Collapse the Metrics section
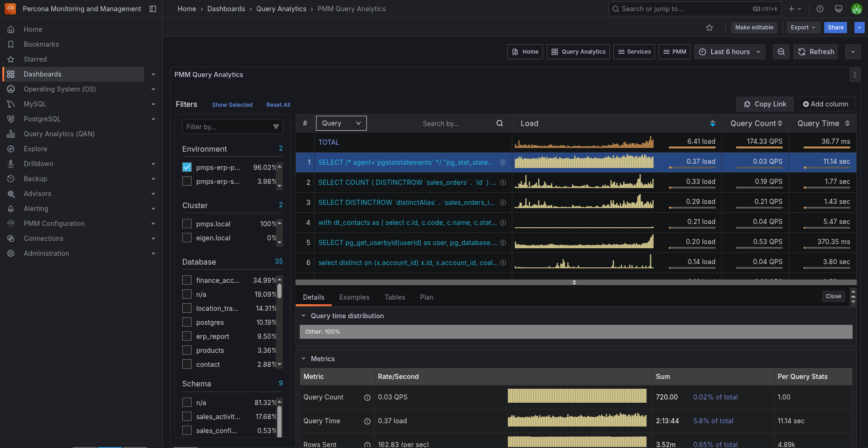The width and height of the screenshot is (868, 448). (x=303, y=359)
